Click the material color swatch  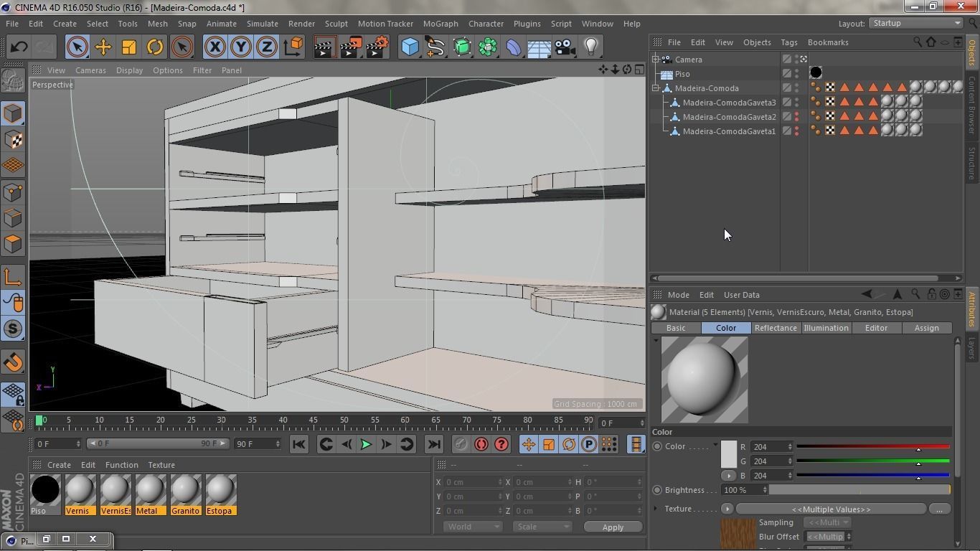click(728, 453)
